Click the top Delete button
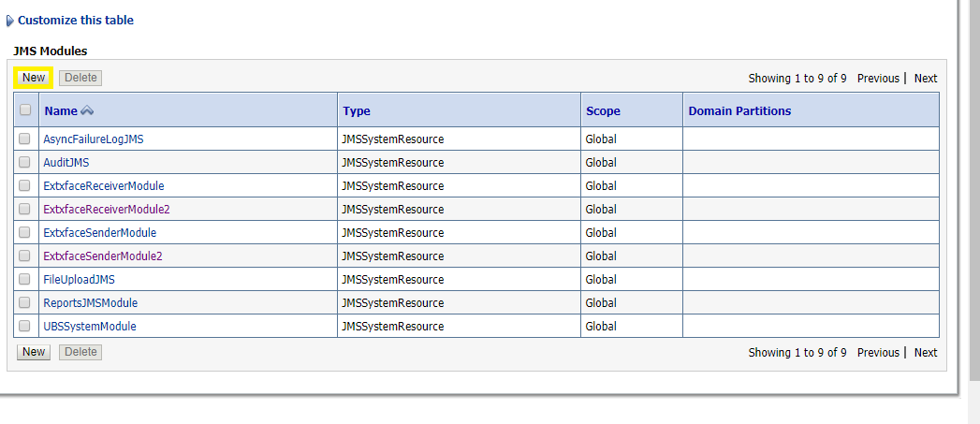980x424 pixels. coord(80,78)
